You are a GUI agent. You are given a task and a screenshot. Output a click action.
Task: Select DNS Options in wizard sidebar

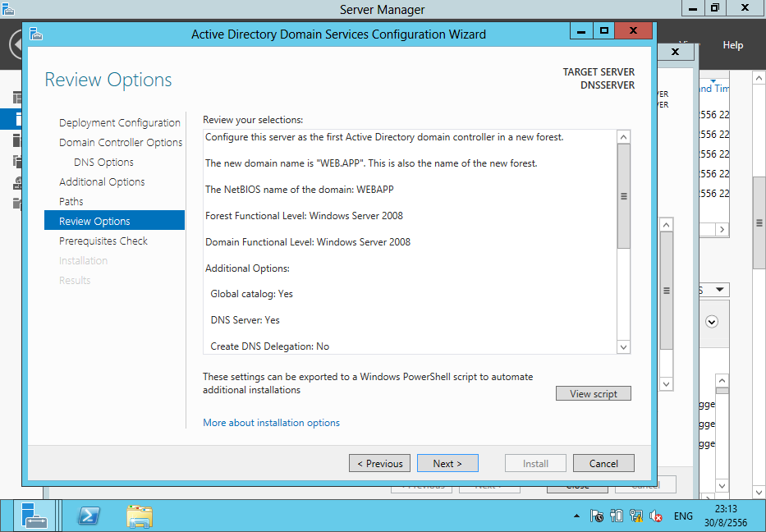pos(103,163)
